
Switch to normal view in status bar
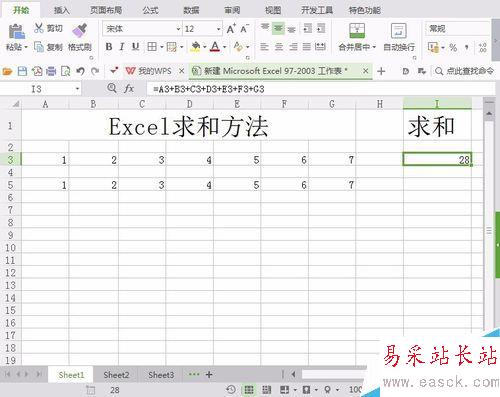coord(249,390)
